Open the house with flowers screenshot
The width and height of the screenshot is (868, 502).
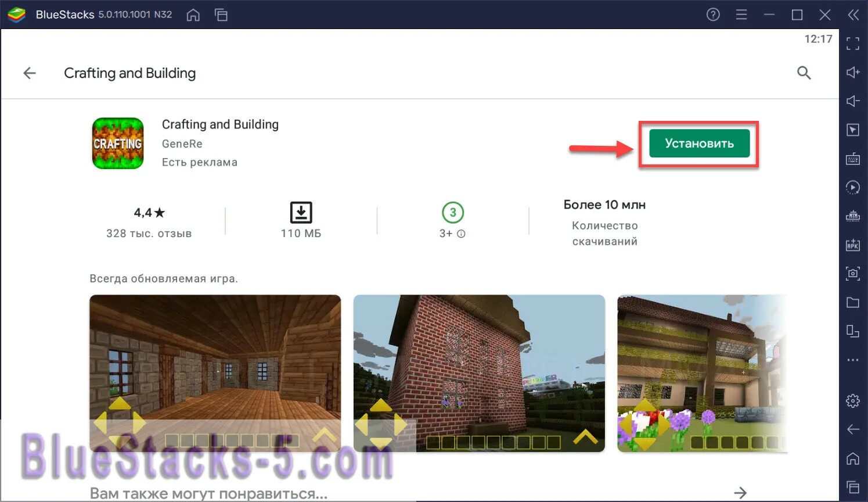tap(703, 374)
